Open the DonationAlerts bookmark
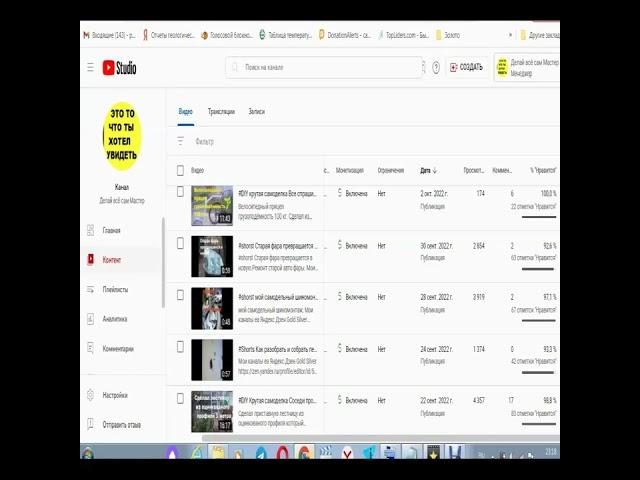640x480 pixels. point(344,36)
